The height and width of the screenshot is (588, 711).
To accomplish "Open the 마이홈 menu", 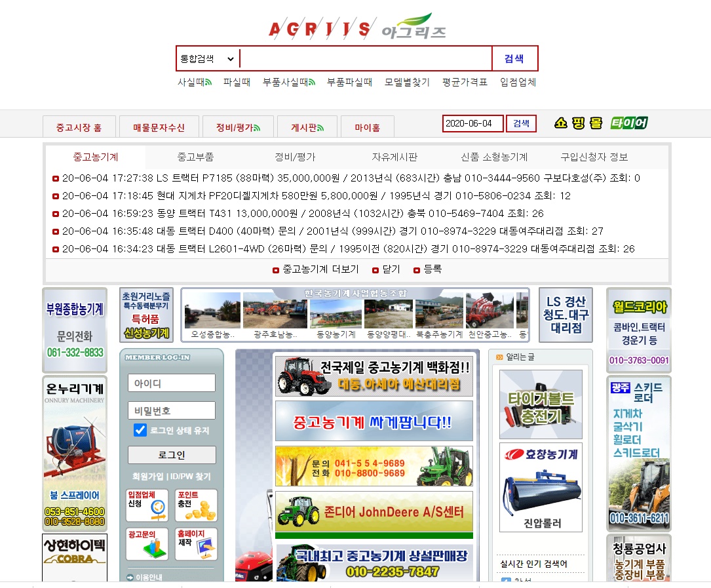I will 367,127.
